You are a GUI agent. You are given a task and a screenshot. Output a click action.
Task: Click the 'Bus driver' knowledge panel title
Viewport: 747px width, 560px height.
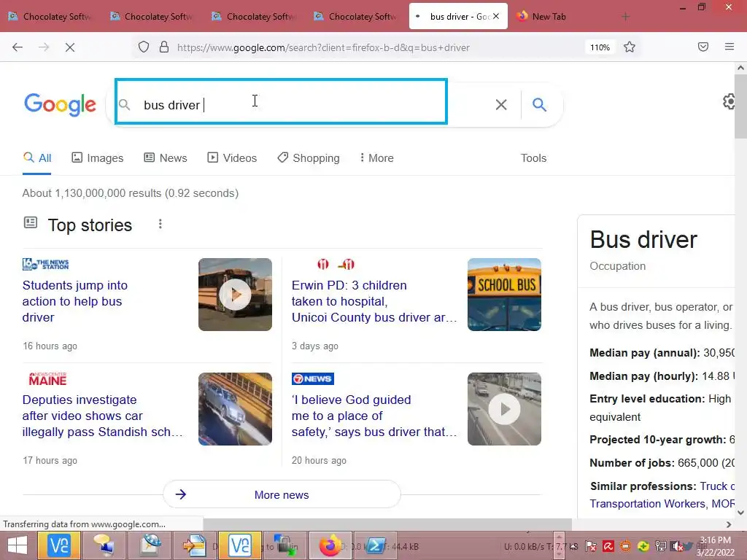click(643, 239)
